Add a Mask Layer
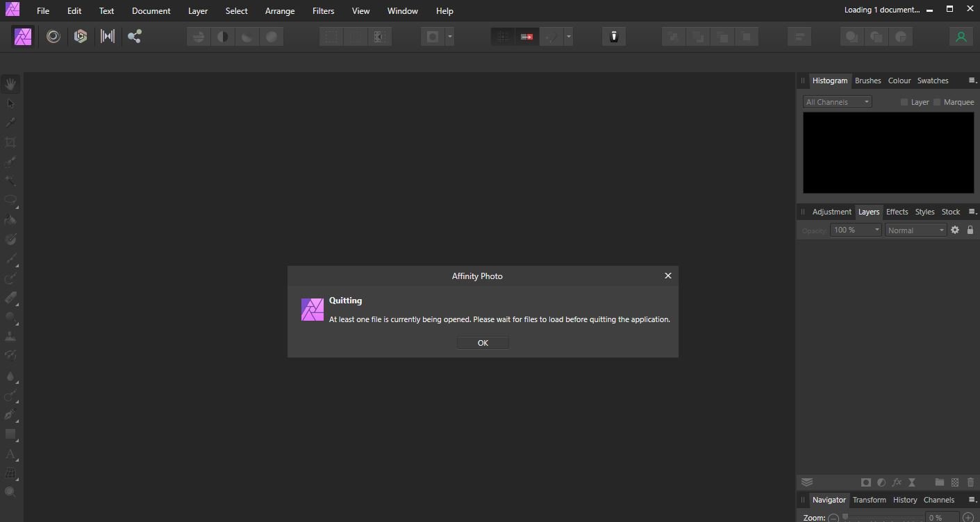 pyautogui.click(x=866, y=482)
